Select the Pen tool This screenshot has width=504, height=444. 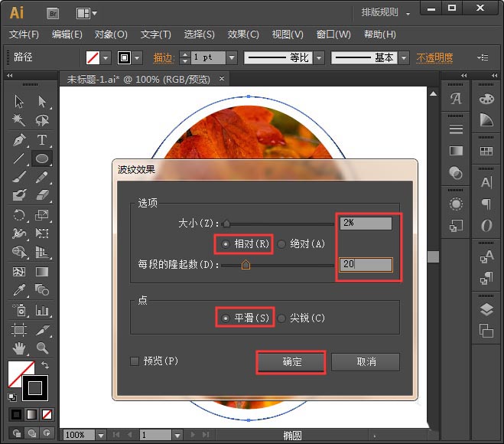(19, 140)
